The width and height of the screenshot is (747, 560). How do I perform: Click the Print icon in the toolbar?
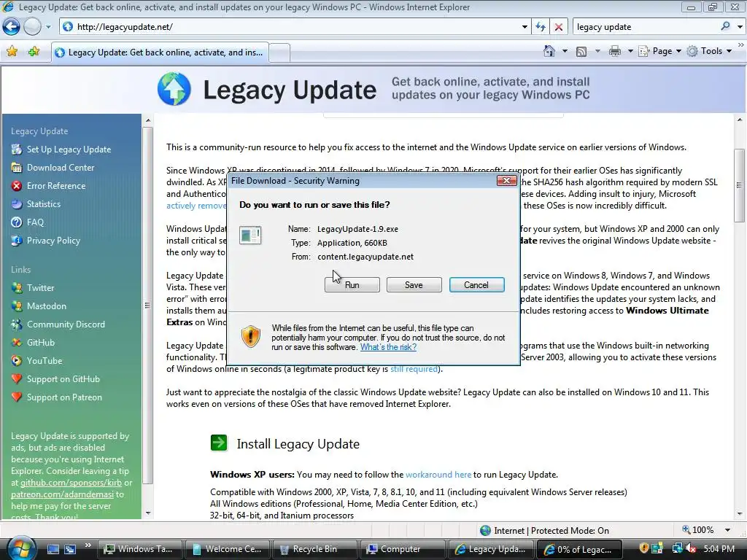click(x=614, y=51)
